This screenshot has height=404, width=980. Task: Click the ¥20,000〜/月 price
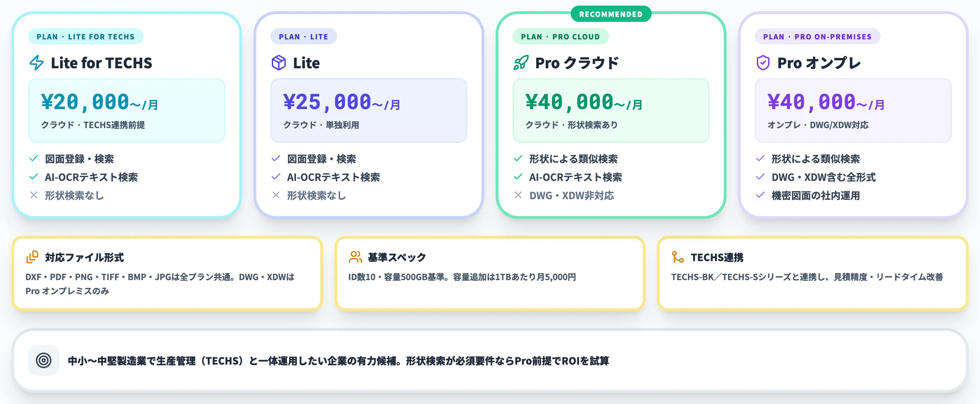pos(100,102)
